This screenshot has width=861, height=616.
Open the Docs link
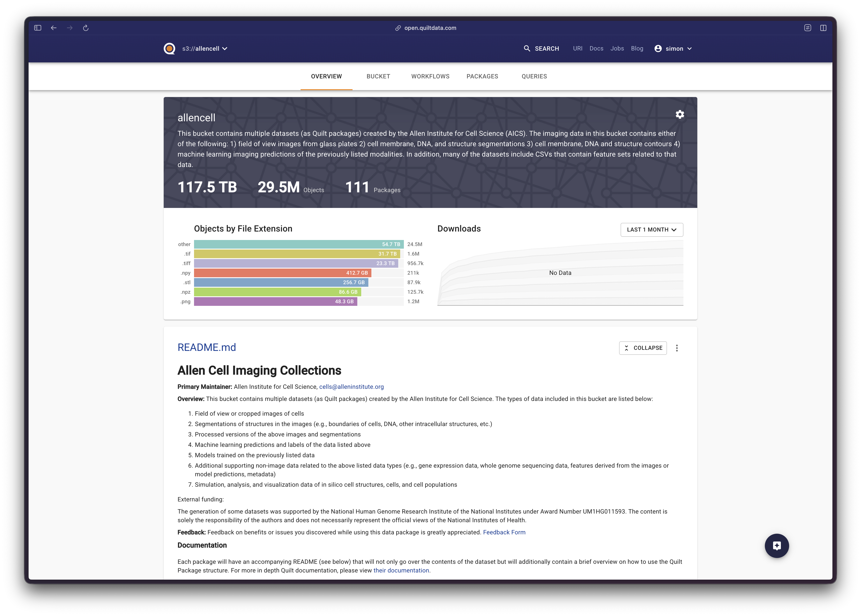click(596, 49)
